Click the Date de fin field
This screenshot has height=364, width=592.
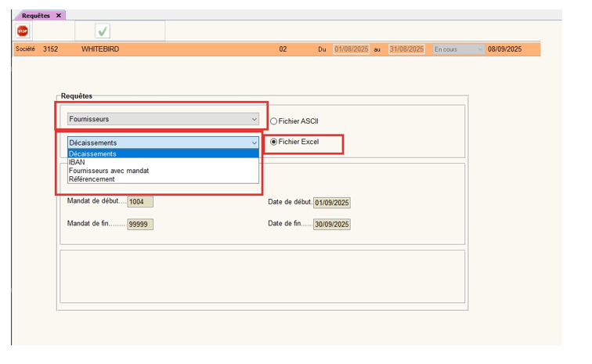tap(332, 225)
